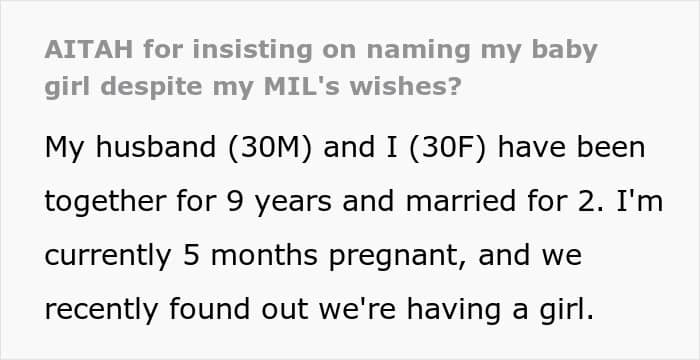
Task: Click the phrase "married for 2"
Action: [504, 201]
